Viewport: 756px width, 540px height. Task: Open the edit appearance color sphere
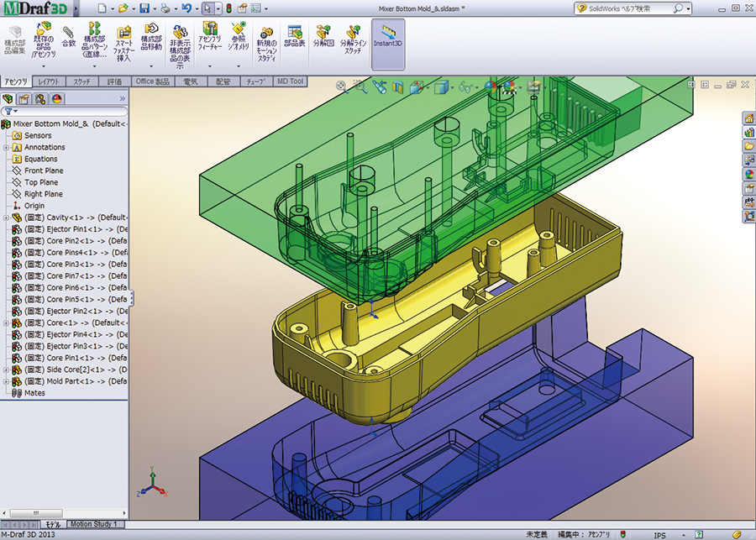coord(490,86)
